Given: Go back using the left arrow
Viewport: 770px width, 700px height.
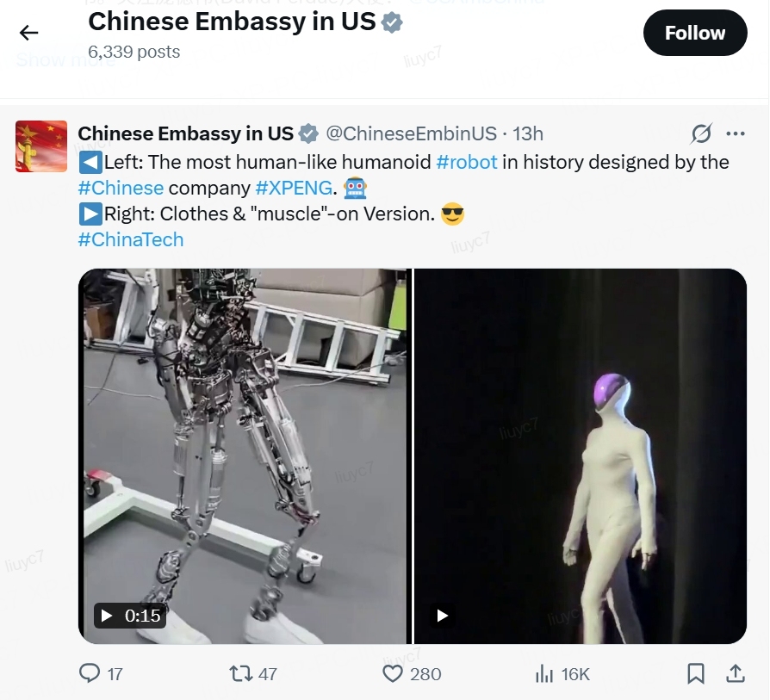Looking at the screenshot, I should pos(28,33).
